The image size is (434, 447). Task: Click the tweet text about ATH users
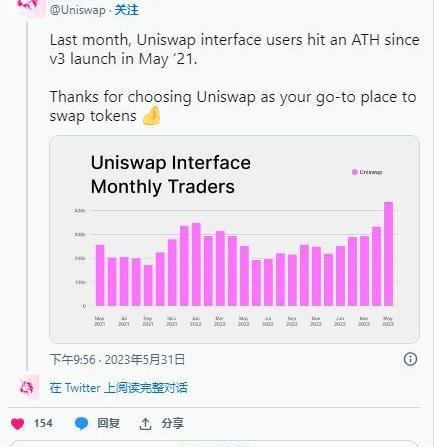[234, 49]
